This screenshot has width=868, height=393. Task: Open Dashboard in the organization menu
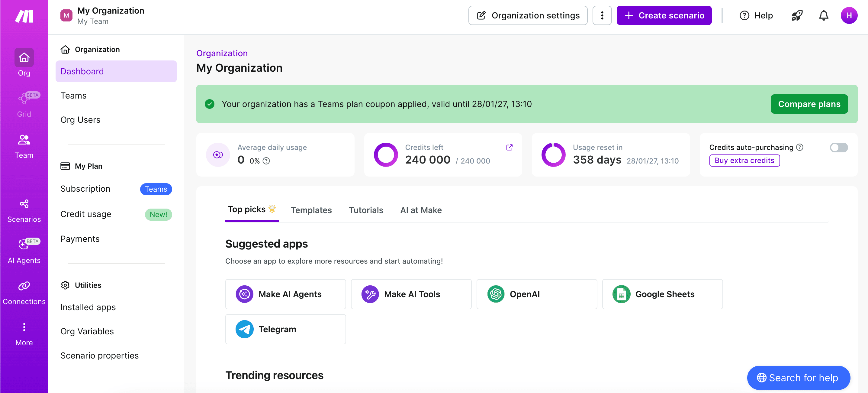(116, 72)
